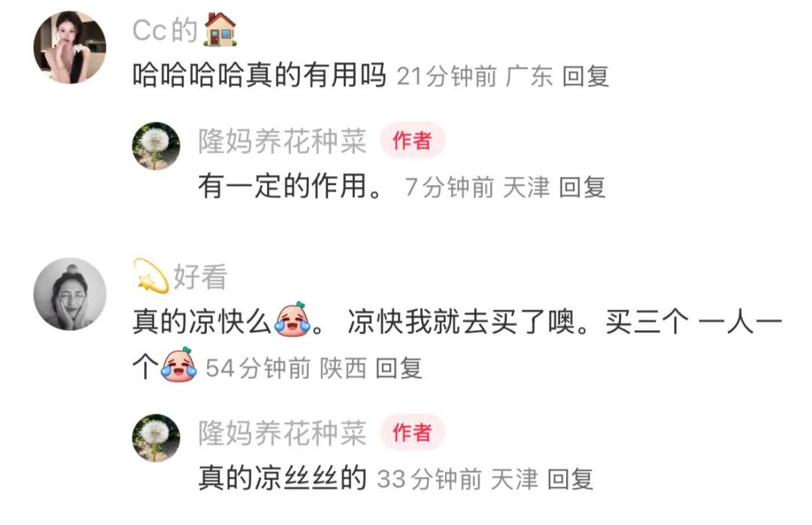Screen dimensions: 812x525
Task: Click the second 隆妈养花种菜 username
Action: pyautogui.click(x=282, y=433)
